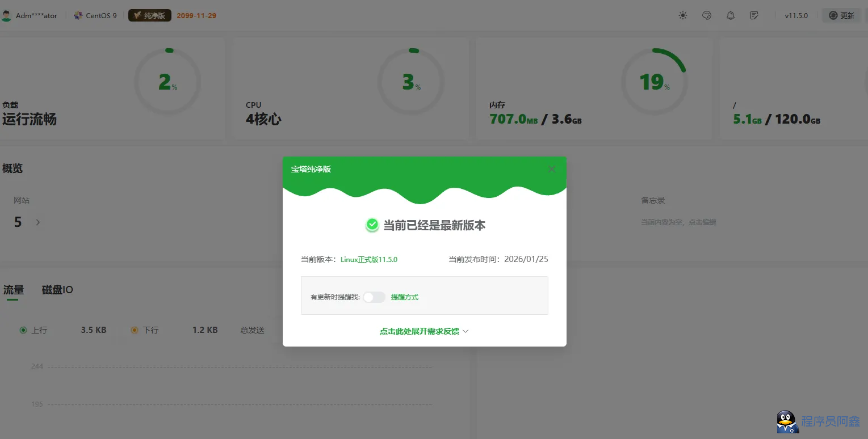Switch to the 磁盘IO tab

coord(57,290)
